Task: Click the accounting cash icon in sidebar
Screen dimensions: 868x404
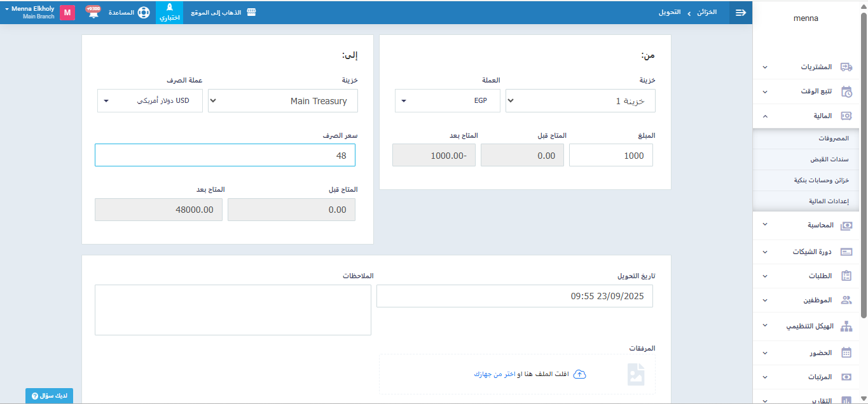Action: pyautogui.click(x=846, y=226)
